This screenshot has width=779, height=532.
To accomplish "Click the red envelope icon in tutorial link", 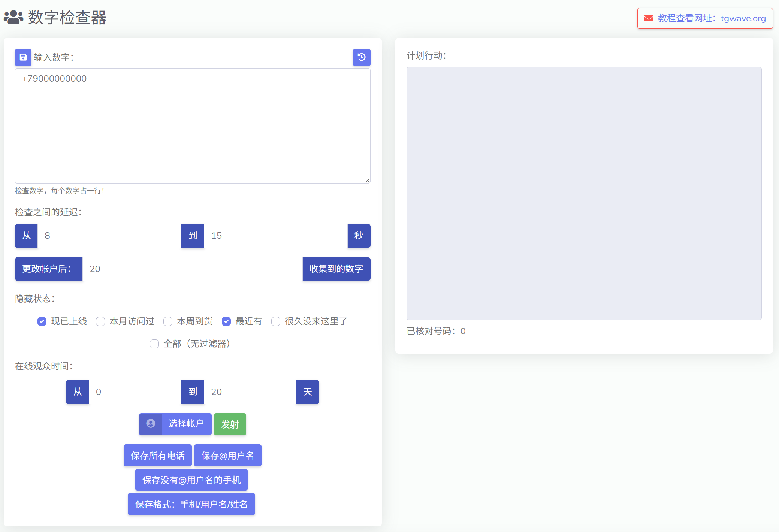I will tap(649, 18).
